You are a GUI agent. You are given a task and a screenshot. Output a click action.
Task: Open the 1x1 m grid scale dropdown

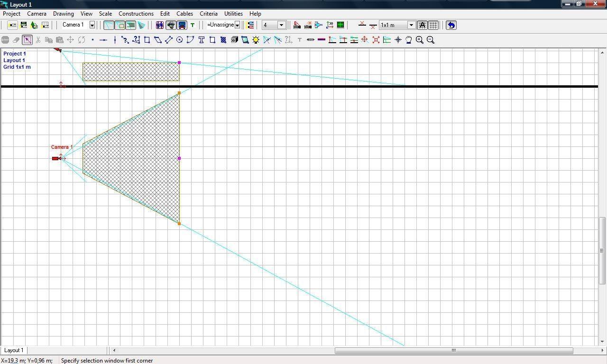(x=411, y=25)
